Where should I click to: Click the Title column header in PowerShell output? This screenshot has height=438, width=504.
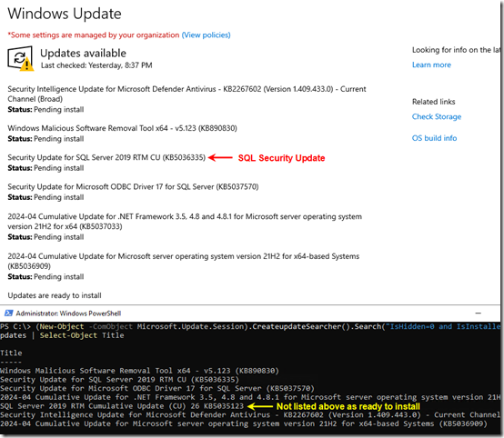tap(11, 353)
